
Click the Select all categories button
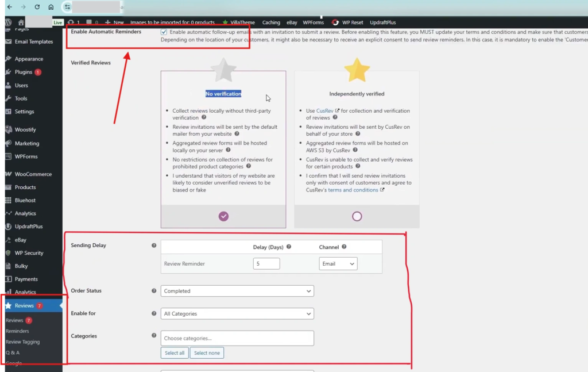[x=174, y=352]
